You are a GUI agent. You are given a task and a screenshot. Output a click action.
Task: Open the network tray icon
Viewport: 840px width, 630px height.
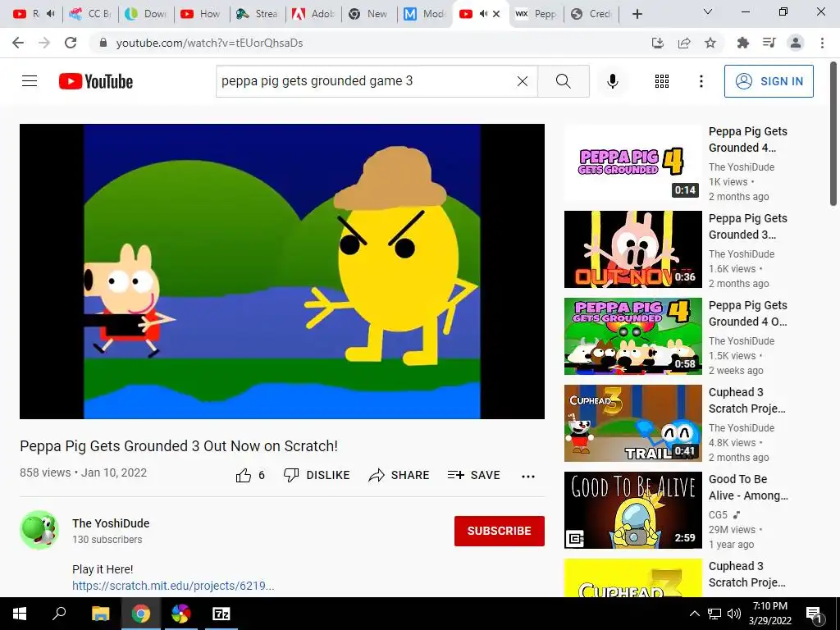[x=714, y=614]
